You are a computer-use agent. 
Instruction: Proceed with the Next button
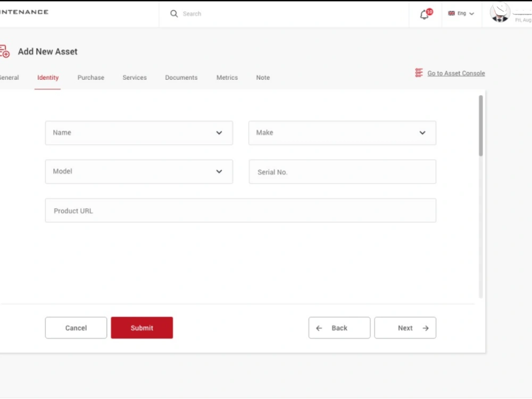point(405,328)
